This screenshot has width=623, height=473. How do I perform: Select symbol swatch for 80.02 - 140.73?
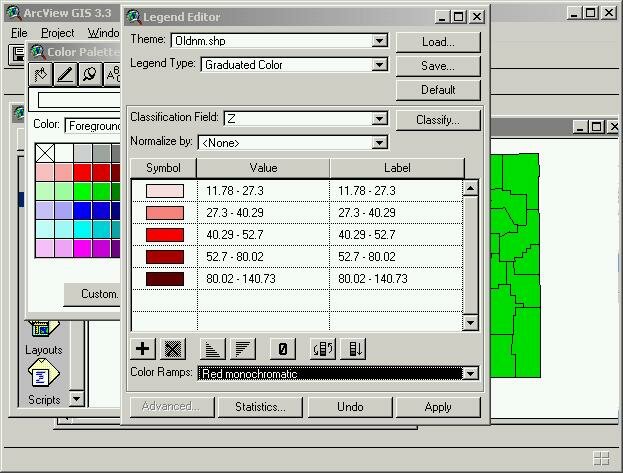coord(164,279)
